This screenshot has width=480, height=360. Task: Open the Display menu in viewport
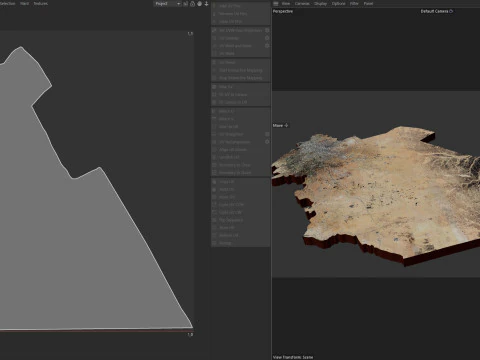[320, 3]
